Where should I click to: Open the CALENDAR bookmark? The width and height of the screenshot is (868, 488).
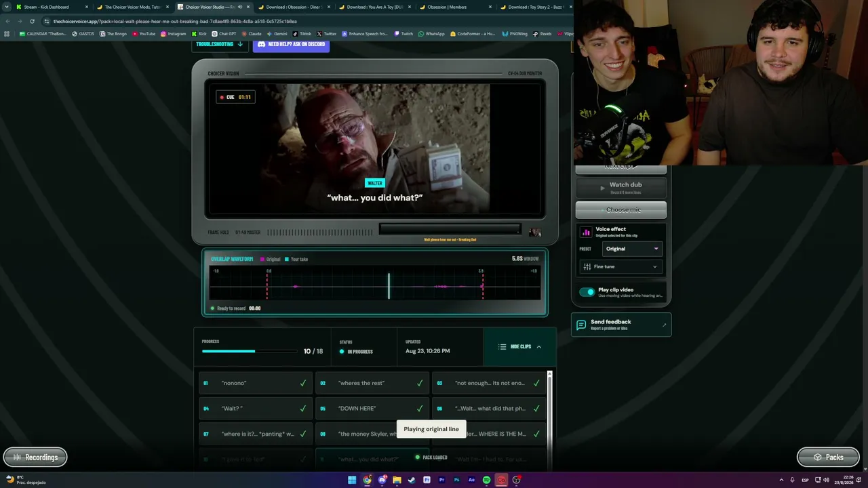click(43, 34)
